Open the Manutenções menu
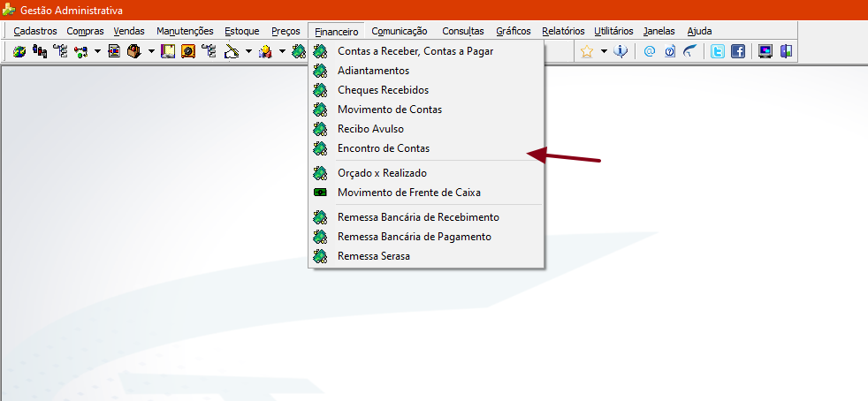Viewport: 868px width, 401px height. tap(185, 31)
